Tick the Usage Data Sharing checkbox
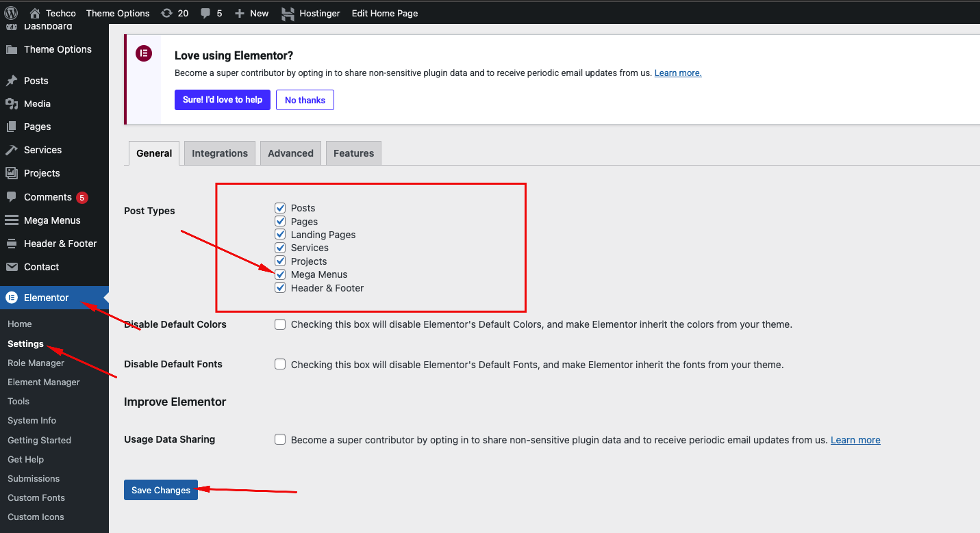Viewport: 980px width, 533px height. (x=280, y=439)
